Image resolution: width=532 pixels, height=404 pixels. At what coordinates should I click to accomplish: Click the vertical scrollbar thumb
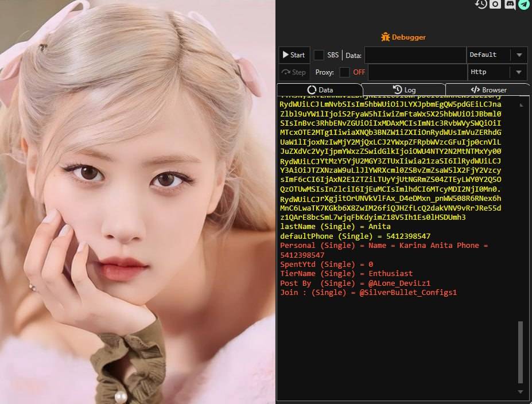click(x=521, y=352)
